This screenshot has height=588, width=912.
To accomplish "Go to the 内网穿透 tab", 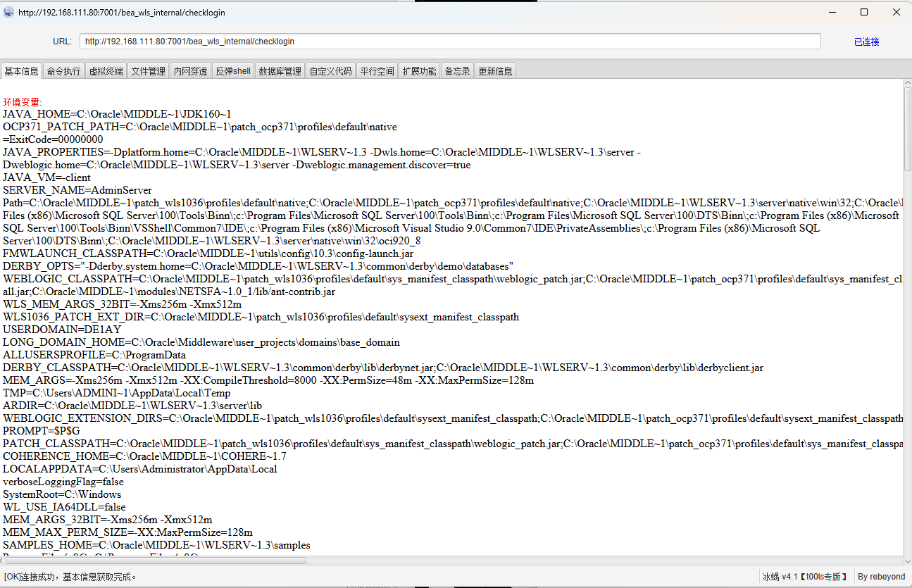I will (191, 71).
